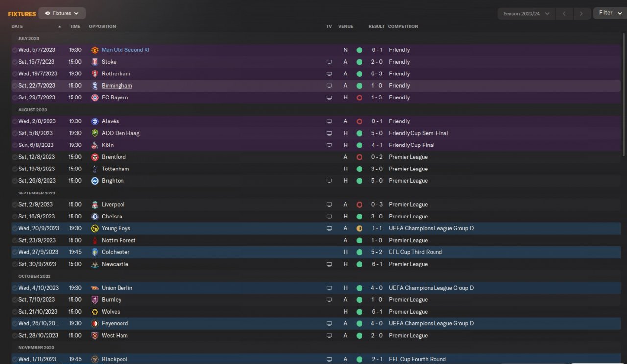Go to the next season arrow
The height and width of the screenshot is (364, 627).
point(581,14)
